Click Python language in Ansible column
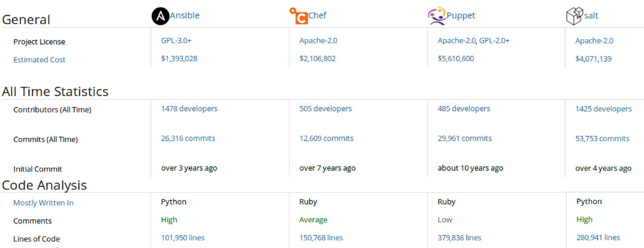The height and width of the screenshot is (248, 644). pos(173,202)
